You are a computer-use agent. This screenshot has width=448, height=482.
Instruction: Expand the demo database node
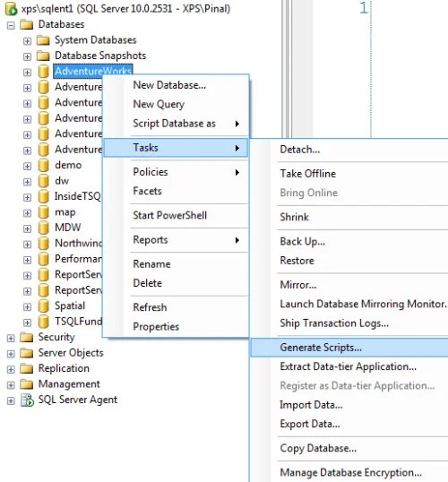pos(27,166)
